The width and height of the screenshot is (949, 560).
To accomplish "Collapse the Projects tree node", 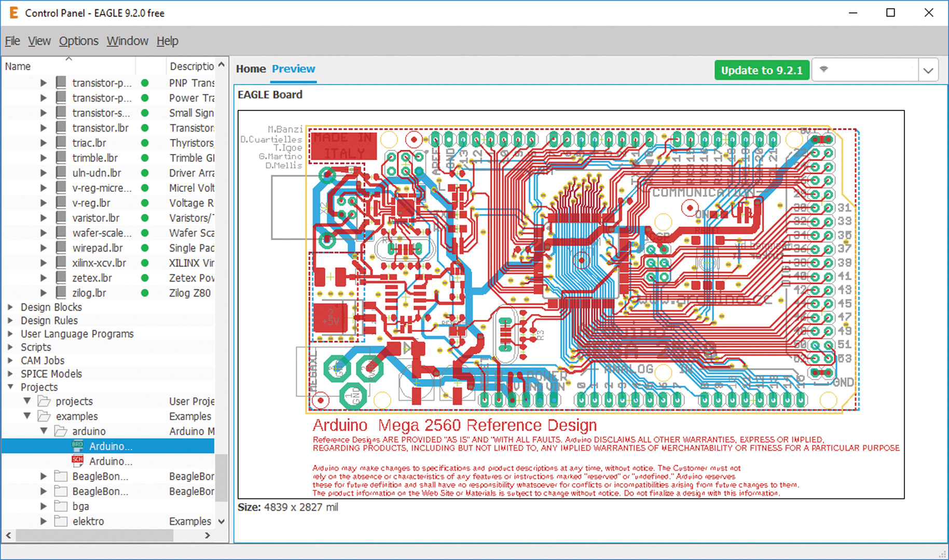I will tap(10, 387).
